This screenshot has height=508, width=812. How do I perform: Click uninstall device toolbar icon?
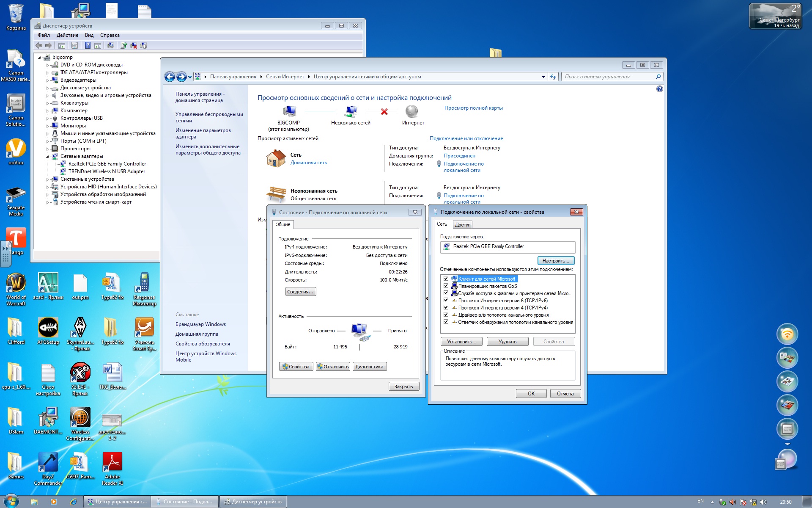[x=134, y=45]
